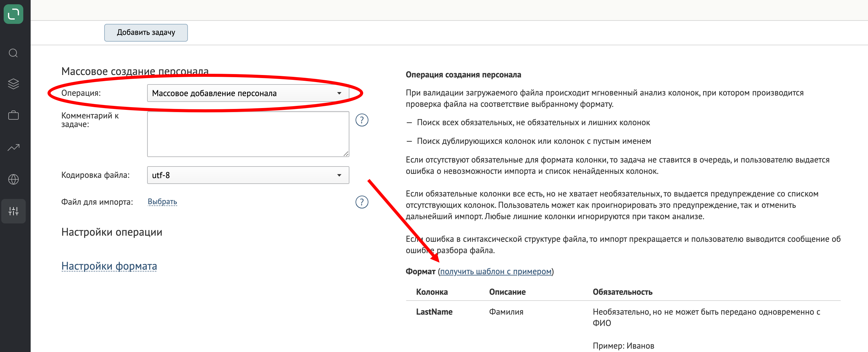Open search from the sidebar magnifier icon
This screenshot has width=868, height=352.
pyautogui.click(x=13, y=53)
